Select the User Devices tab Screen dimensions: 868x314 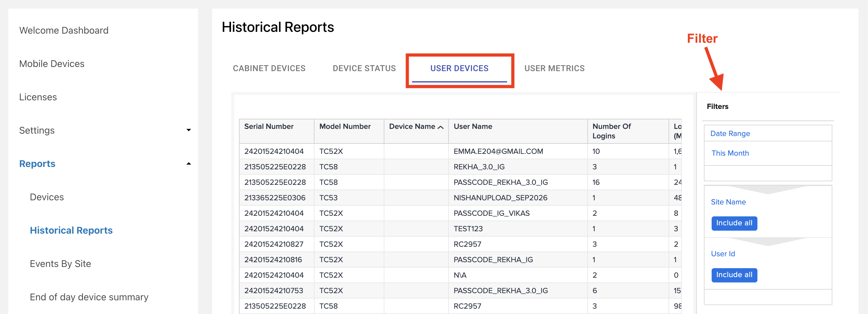pyautogui.click(x=459, y=68)
